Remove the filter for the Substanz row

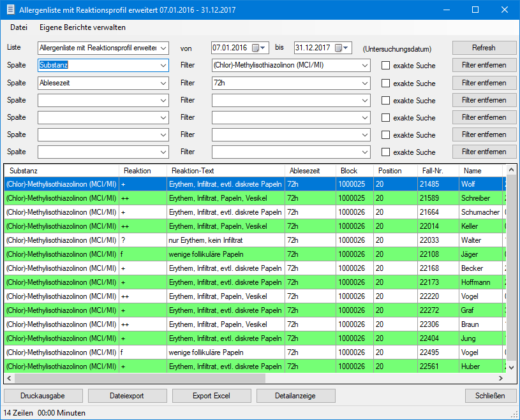484,65
